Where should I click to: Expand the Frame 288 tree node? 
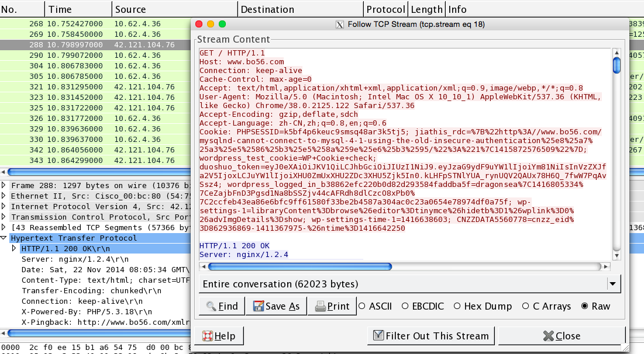tap(5, 185)
